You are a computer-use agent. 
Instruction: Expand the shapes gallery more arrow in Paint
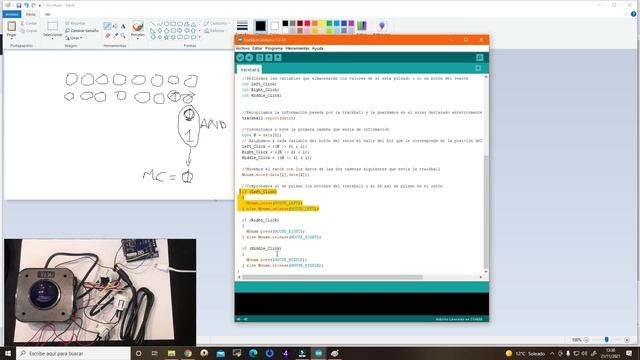(x=199, y=38)
